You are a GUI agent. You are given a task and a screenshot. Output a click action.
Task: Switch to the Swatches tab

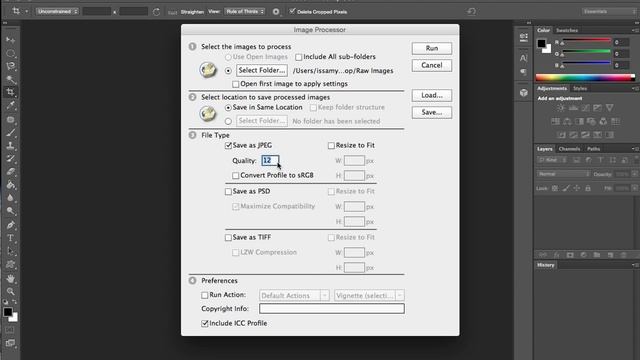tap(567, 30)
